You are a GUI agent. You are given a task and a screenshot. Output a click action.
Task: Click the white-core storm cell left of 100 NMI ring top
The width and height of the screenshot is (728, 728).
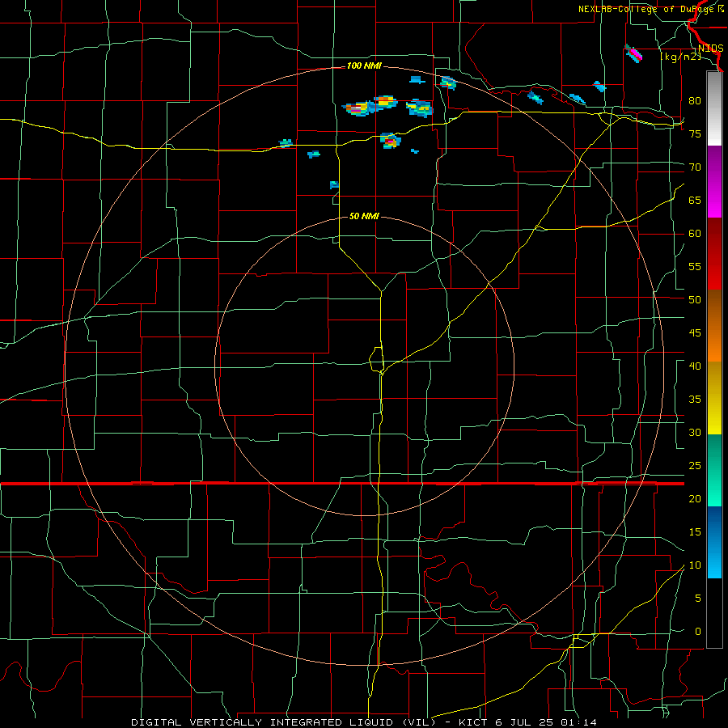click(357, 109)
